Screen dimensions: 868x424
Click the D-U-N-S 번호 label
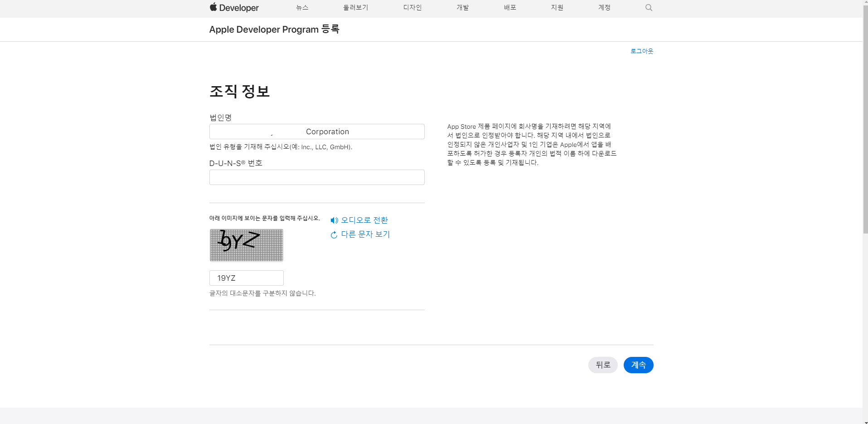click(236, 163)
